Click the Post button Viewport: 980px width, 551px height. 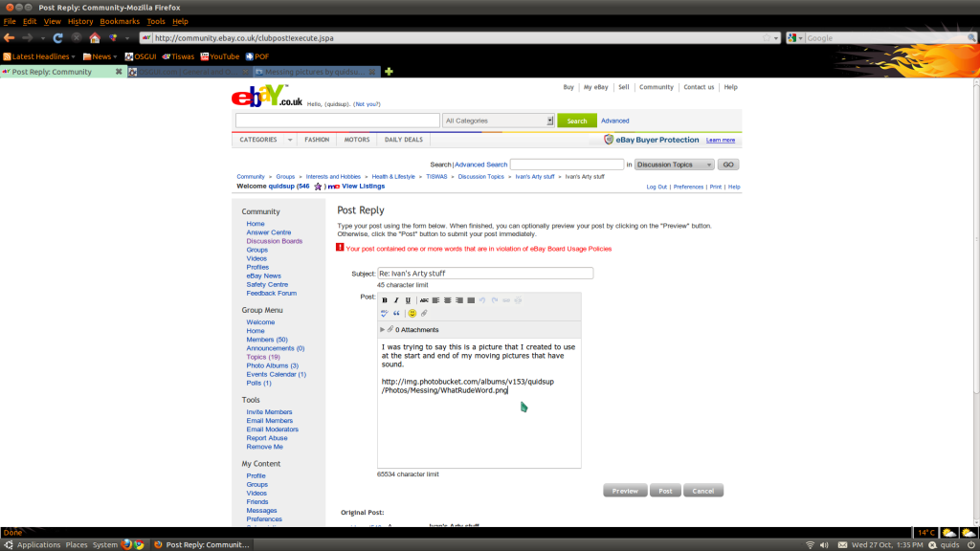point(665,491)
